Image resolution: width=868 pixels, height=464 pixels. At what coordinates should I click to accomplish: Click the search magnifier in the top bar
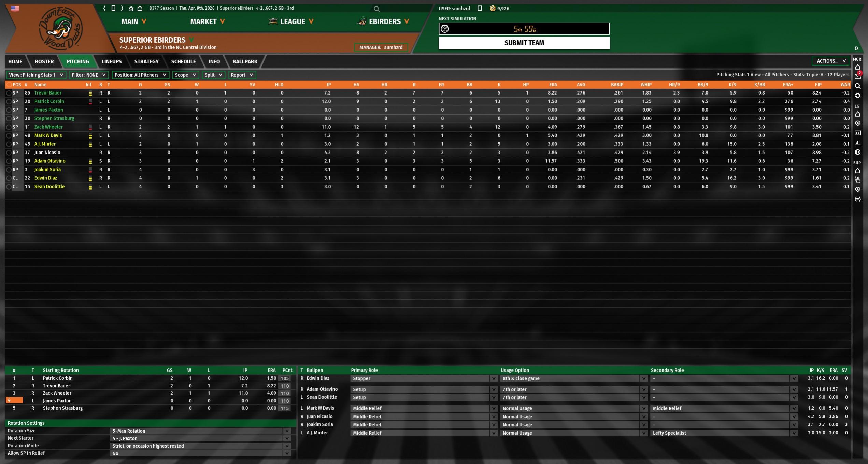point(376,9)
